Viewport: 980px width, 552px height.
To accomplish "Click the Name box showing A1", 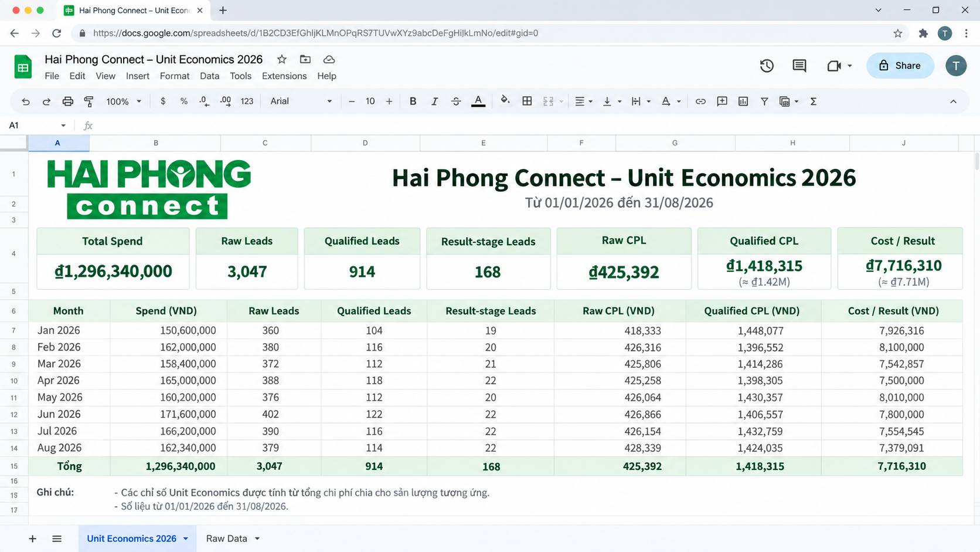I will click(x=37, y=126).
